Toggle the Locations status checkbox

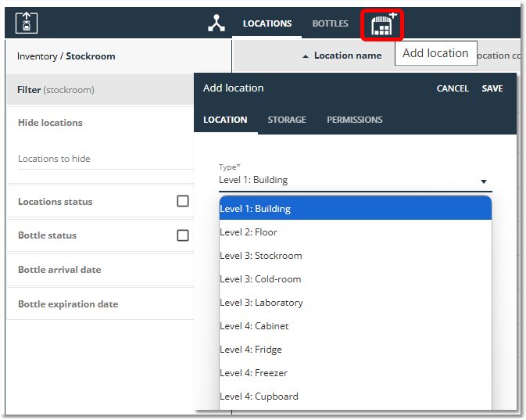tap(183, 201)
